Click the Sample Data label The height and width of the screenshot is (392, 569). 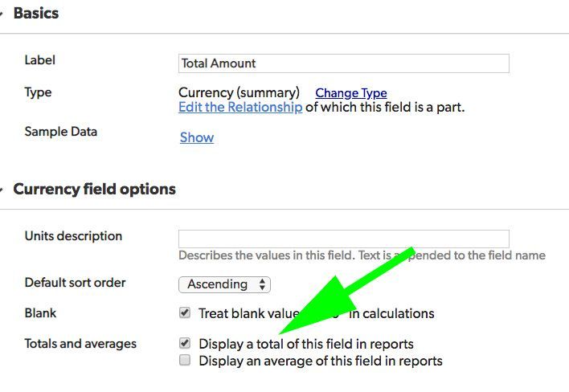(61, 132)
